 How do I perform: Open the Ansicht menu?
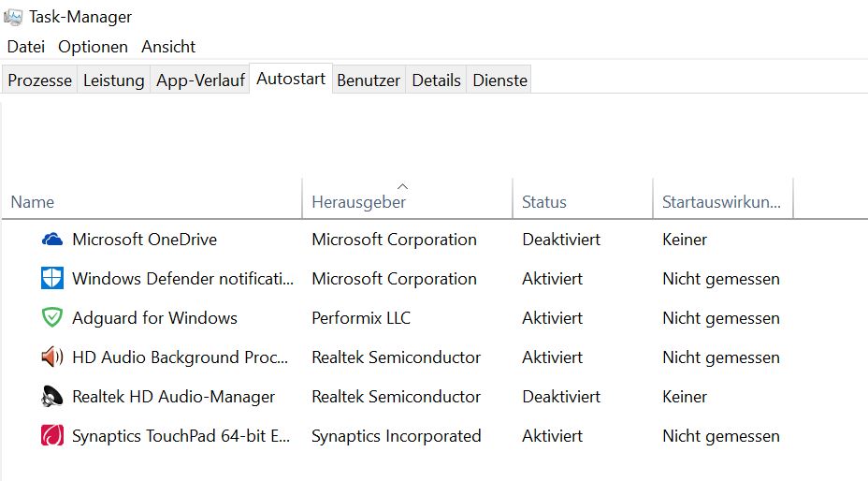coord(168,46)
